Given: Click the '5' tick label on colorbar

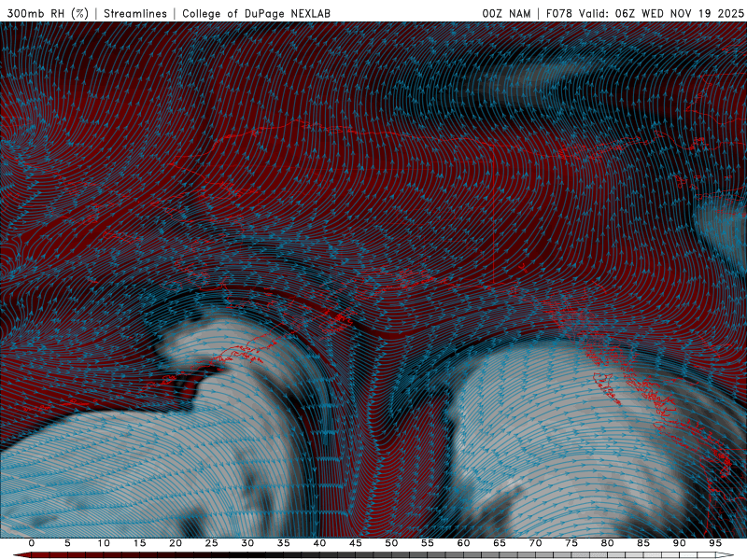Looking at the screenshot, I should 67,543.
